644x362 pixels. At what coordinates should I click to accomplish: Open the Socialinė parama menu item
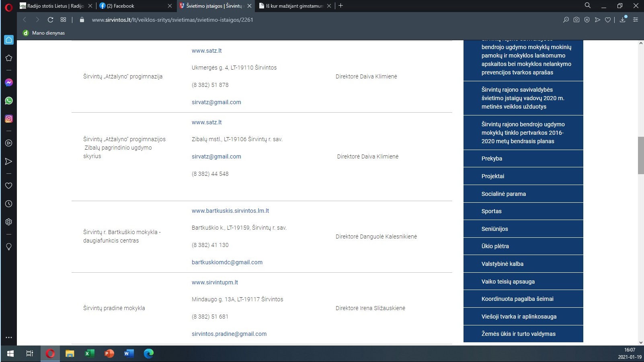[x=503, y=194]
